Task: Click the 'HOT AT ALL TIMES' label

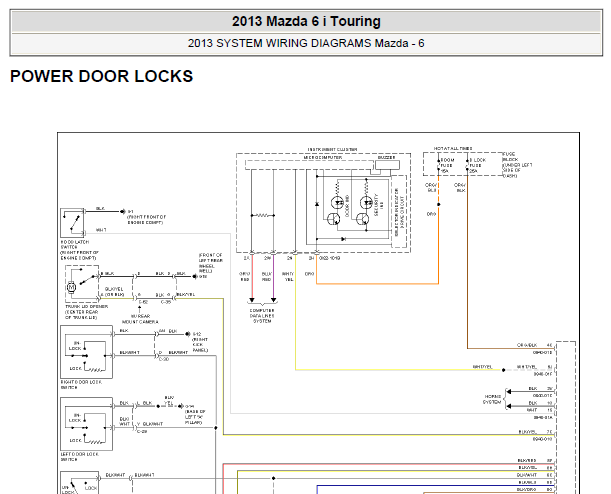Action: 453,148
